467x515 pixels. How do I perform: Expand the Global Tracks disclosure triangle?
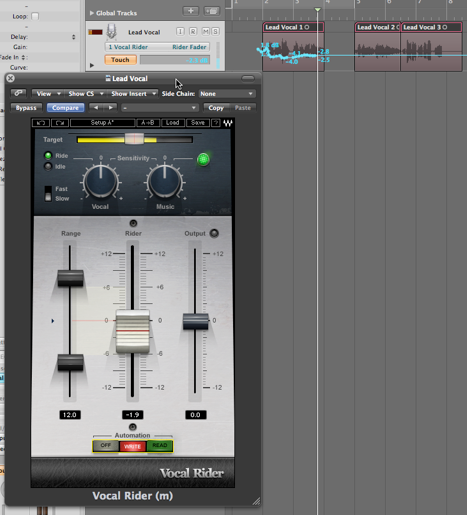[92, 13]
